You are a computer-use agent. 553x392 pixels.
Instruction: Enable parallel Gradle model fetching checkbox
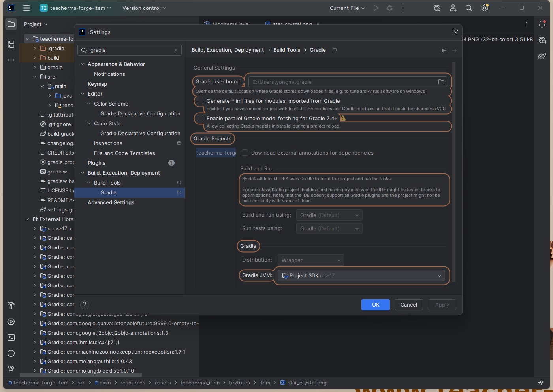pyautogui.click(x=200, y=118)
